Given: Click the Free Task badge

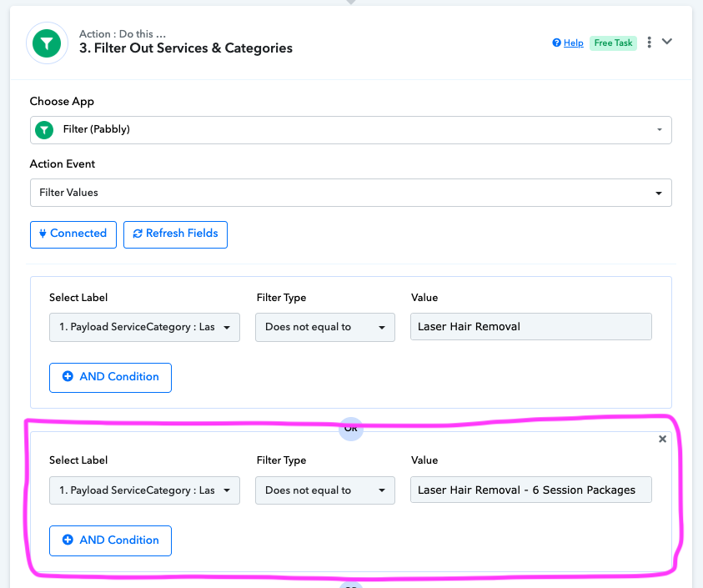Looking at the screenshot, I should point(613,43).
